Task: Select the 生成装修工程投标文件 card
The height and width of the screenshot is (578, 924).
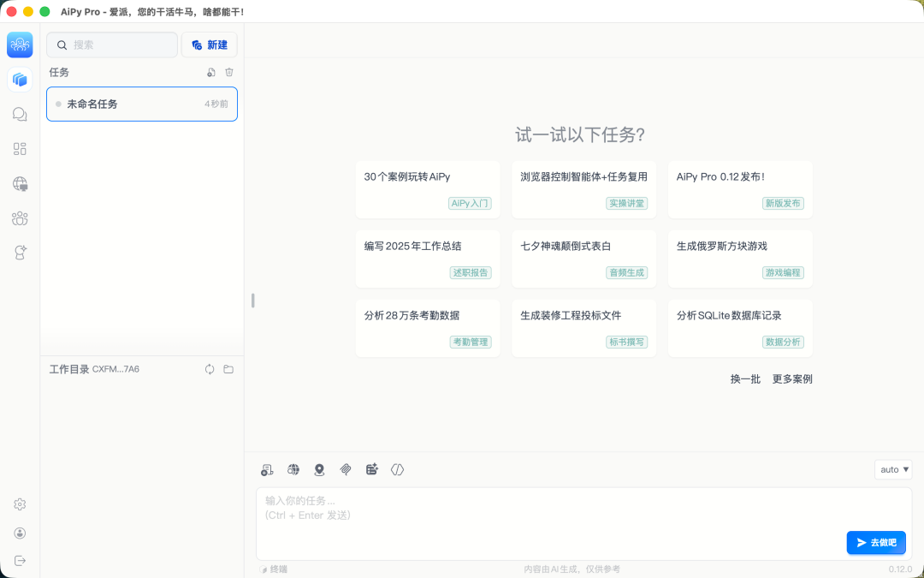Action: click(584, 328)
